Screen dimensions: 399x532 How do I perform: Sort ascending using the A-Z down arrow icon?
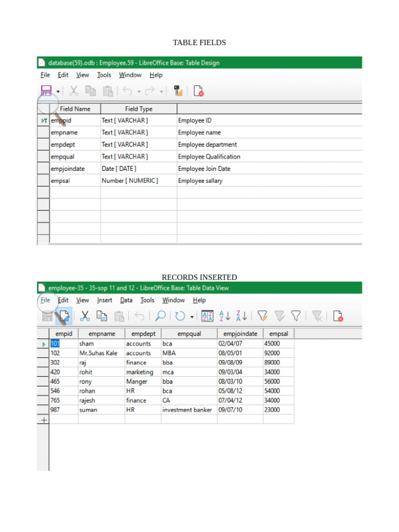[225, 316]
